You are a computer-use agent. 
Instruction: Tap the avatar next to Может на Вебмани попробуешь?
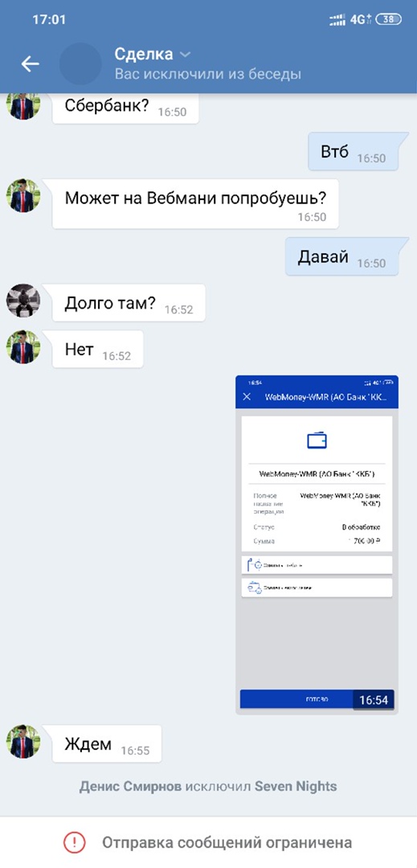23,195
